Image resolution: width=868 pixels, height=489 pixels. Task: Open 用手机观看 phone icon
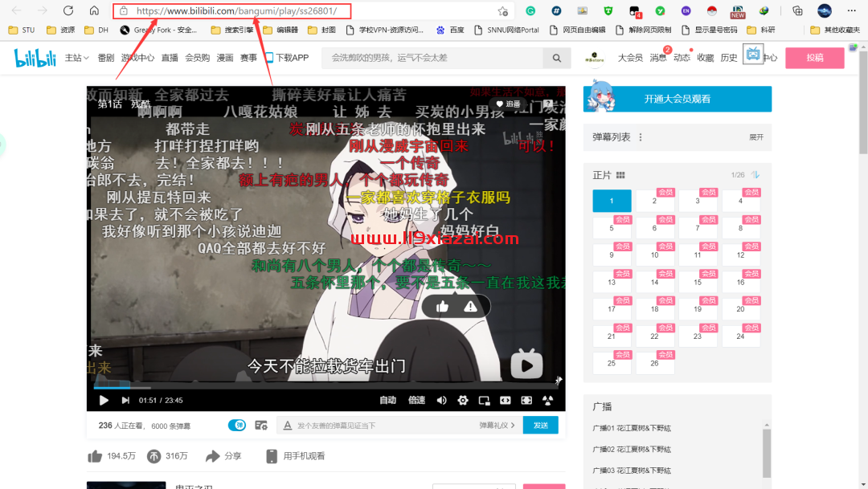click(x=272, y=456)
